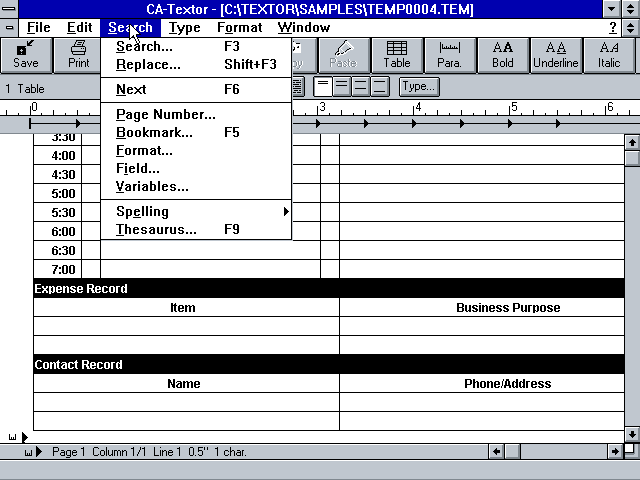Select the widest line spacing button
The height and width of the screenshot is (480, 640).
[380, 87]
